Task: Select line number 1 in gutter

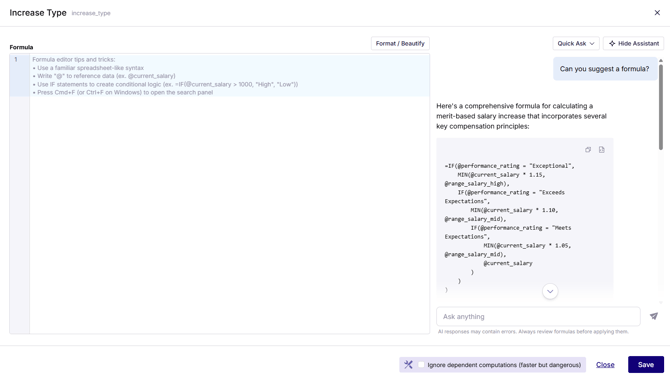Action: pyautogui.click(x=16, y=59)
